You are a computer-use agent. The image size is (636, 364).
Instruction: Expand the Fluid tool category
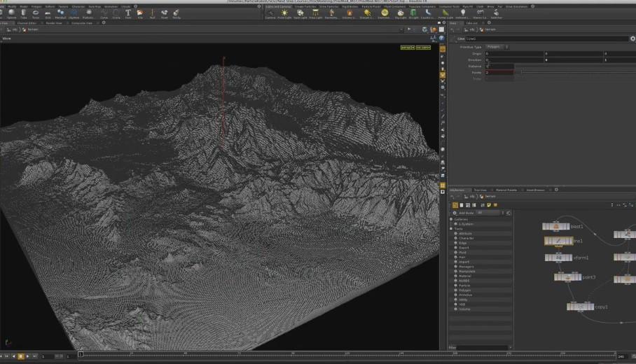[x=455, y=252]
